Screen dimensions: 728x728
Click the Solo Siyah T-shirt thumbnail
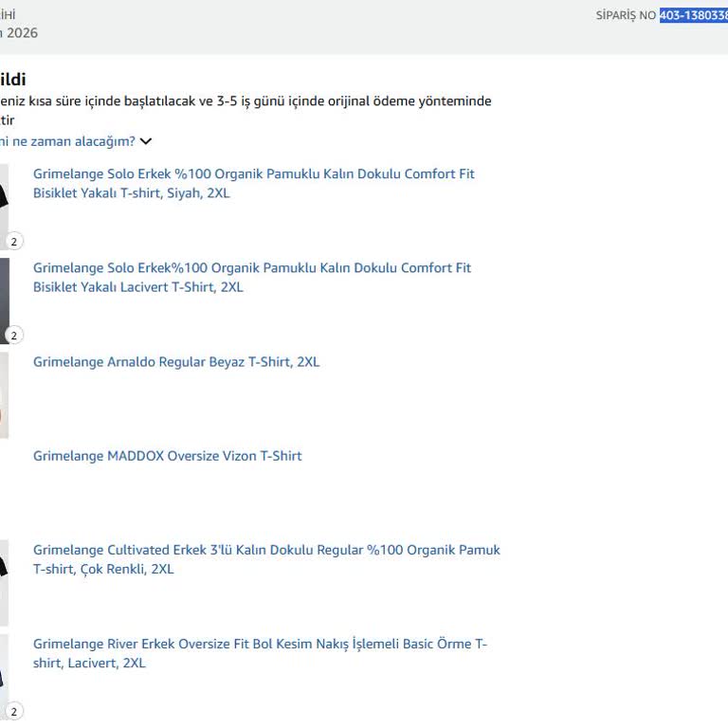pos(4,207)
